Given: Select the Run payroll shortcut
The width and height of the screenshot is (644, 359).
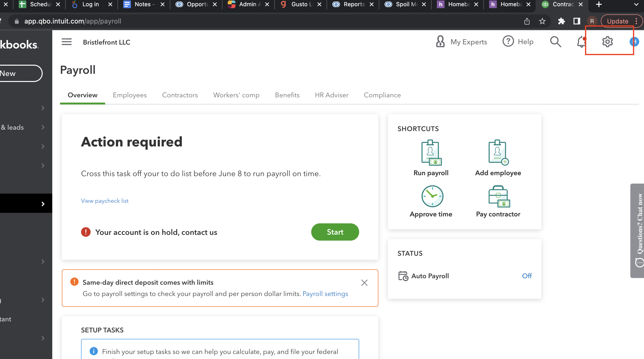Looking at the screenshot, I should (431, 157).
